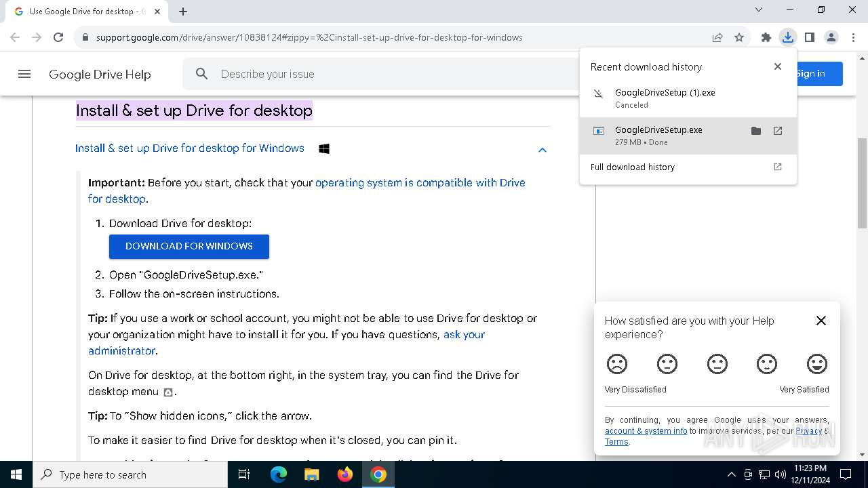Go forward in browser history
Viewport: 868px width, 488px height.
click(37, 37)
